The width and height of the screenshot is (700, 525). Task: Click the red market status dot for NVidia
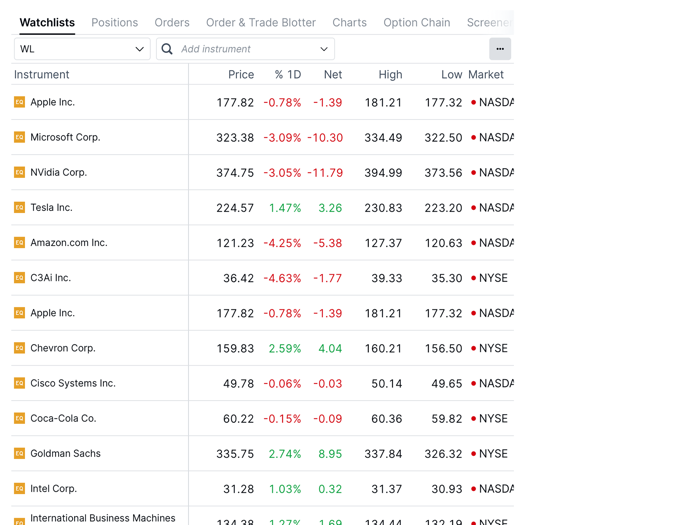473,172
